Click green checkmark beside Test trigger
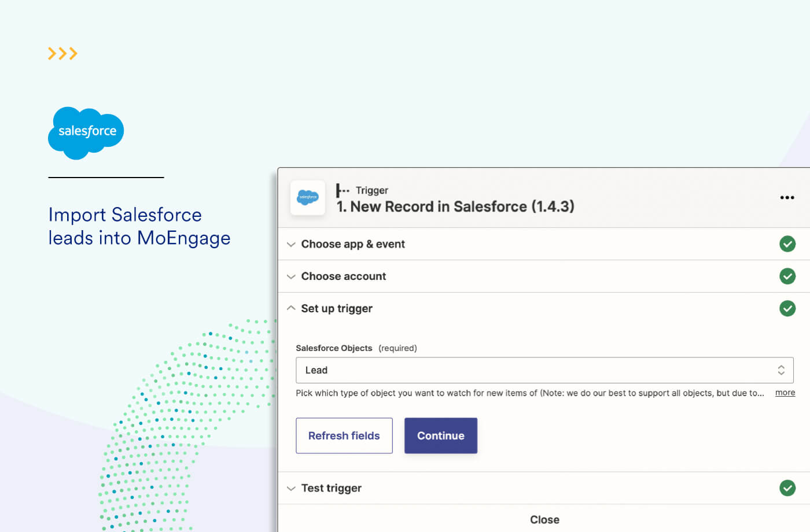 787,488
